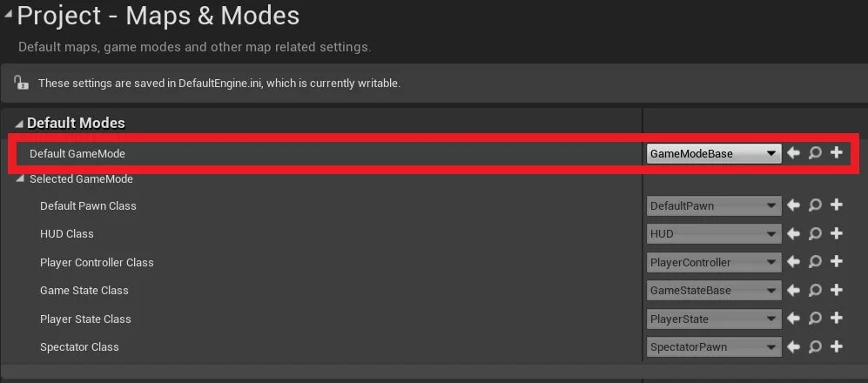Use selected asset arrow for Player State Class
Viewport: 868px width, 383px height.
point(793,319)
